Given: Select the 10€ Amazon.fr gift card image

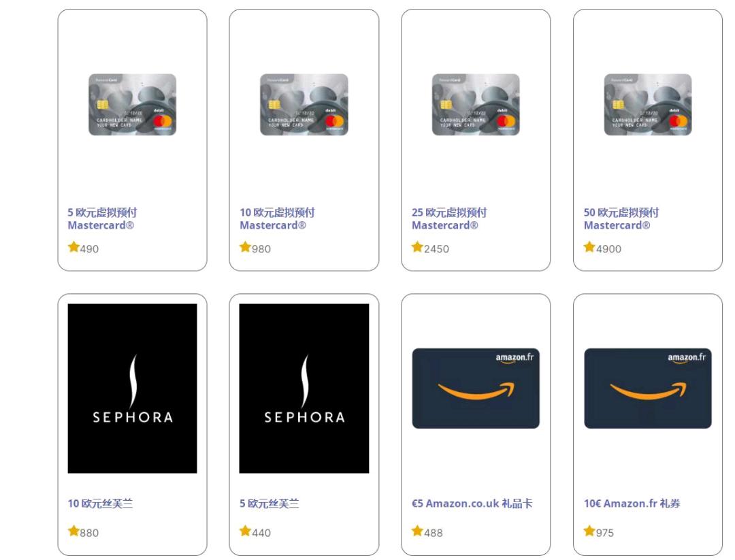Looking at the screenshot, I should tap(648, 388).
